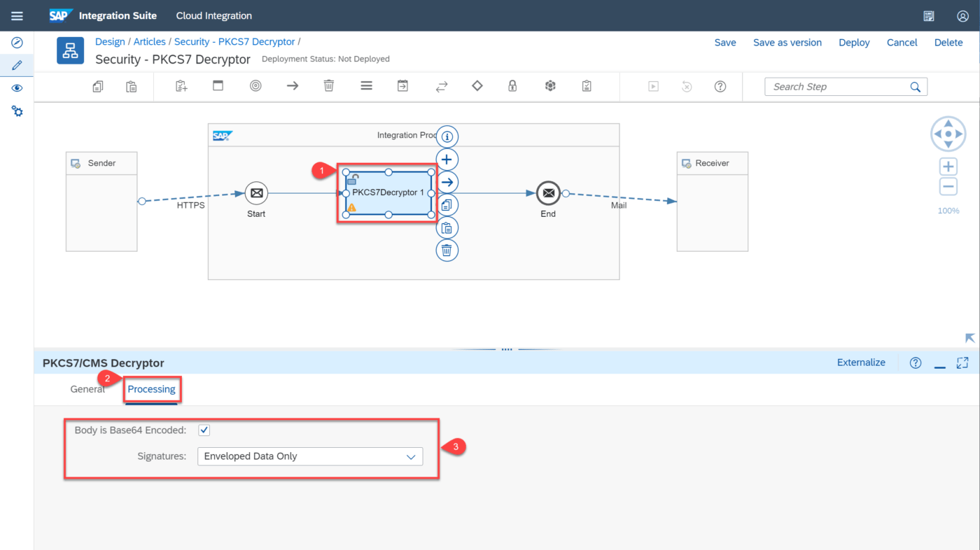This screenshot has height=550, width=980.
Task: Select the Process window palette icon
Action: tap(218, 86)
